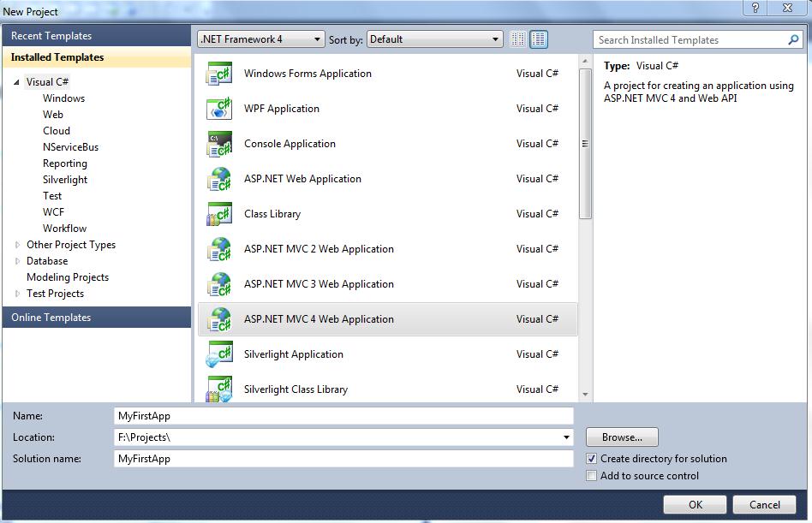Choose the ASP.NET MVC 3 Web Application icon
This screenshot has height=523, width=812.
click(219, 284)
